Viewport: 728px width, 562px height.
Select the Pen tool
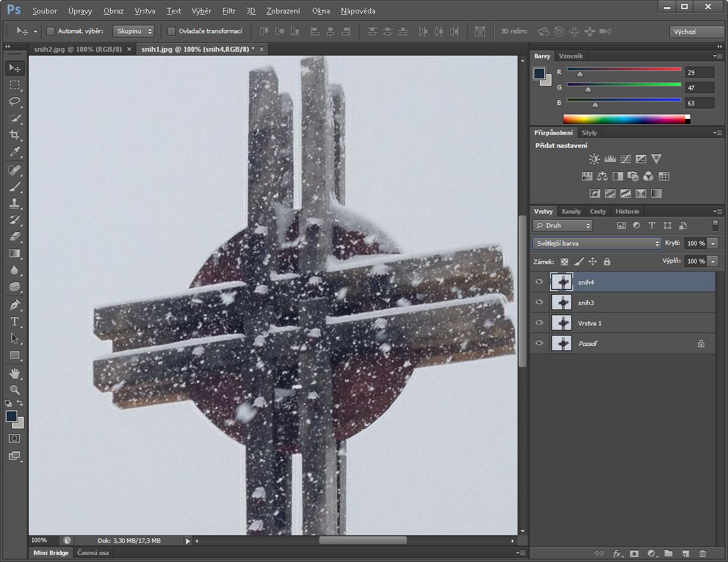[x=14, y=305]
